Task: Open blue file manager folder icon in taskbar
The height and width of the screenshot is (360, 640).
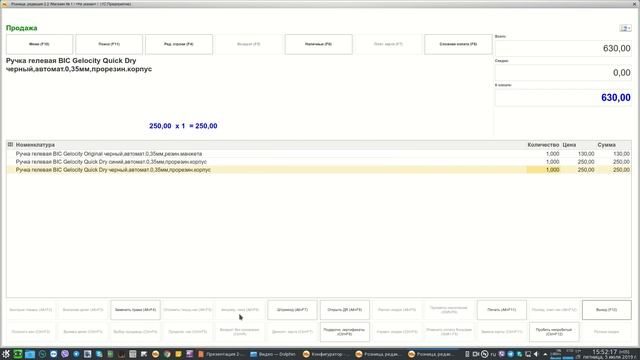Action: pyautogui.click(x=30, y=354)
